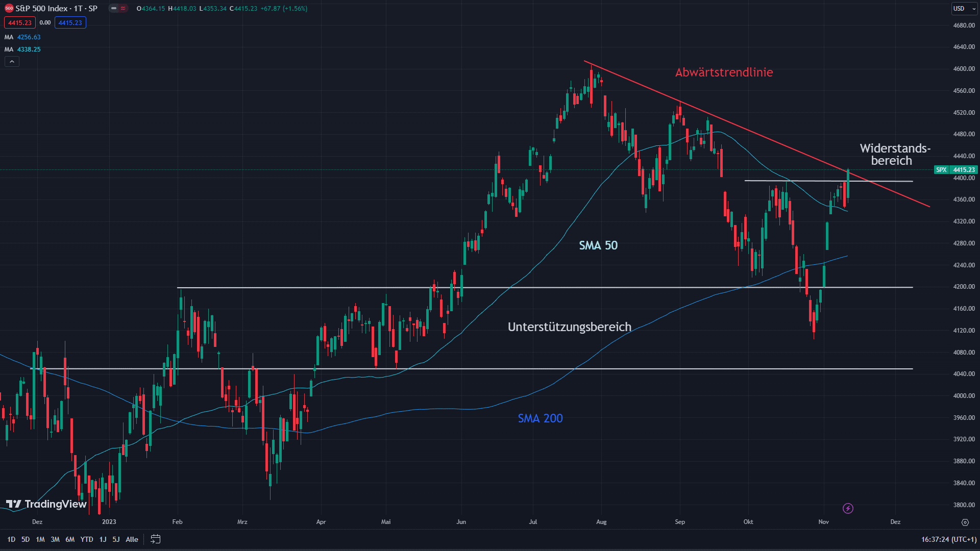The width and height of the screenshot is (980, 551).
Task: Click the TradingView logo link
Action: click(46, 504)
